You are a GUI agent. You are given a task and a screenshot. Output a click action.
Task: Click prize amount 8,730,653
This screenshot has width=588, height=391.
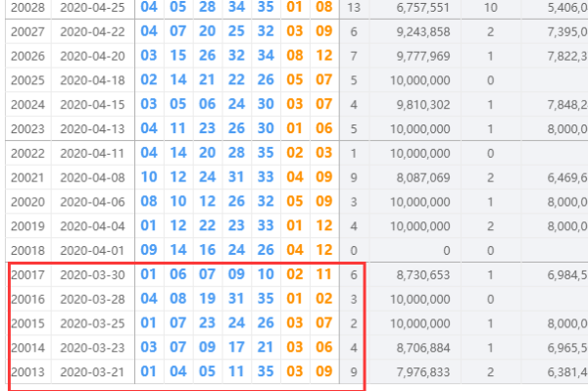(423, 274)
